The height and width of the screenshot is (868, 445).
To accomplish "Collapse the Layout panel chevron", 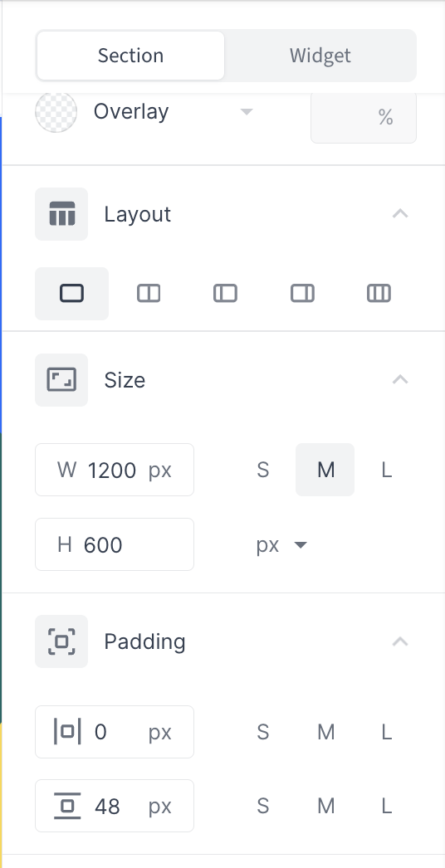I will [x=400, y=213].
